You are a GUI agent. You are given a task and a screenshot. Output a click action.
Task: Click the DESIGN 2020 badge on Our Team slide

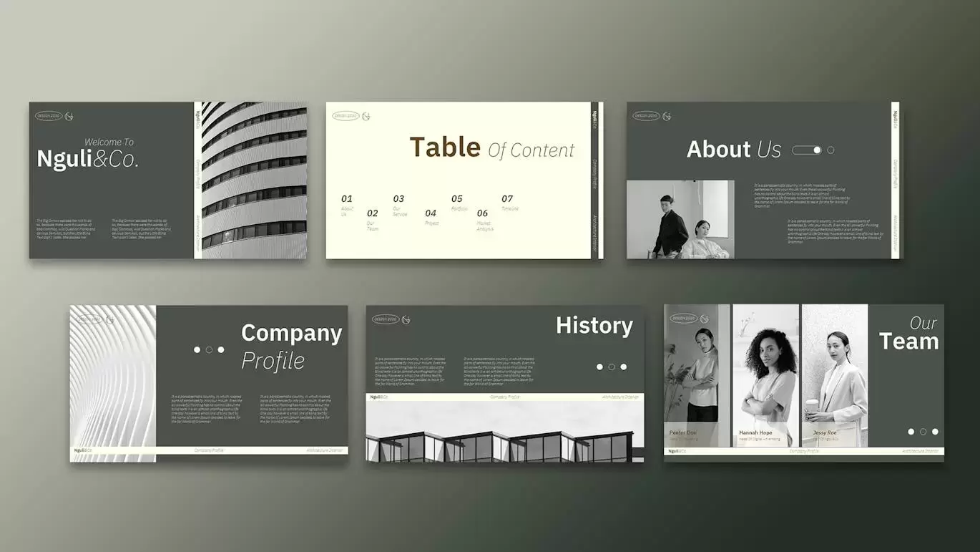(x=684, y=319)
